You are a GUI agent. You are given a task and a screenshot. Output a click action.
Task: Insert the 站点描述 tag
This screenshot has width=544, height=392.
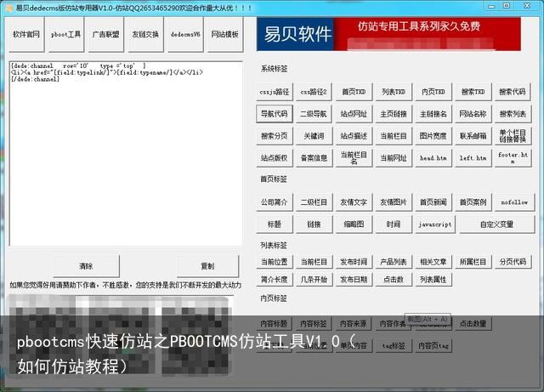click(354, 136)
